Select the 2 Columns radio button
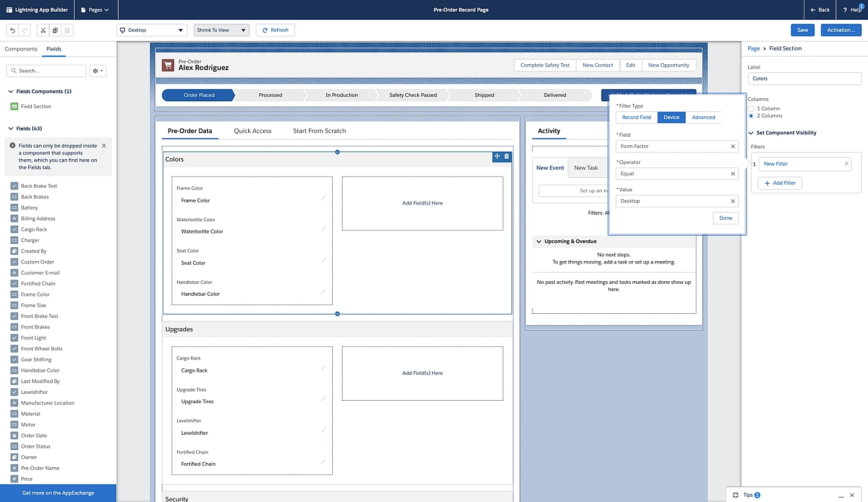868x502 pixels. [x=751, y=116]
